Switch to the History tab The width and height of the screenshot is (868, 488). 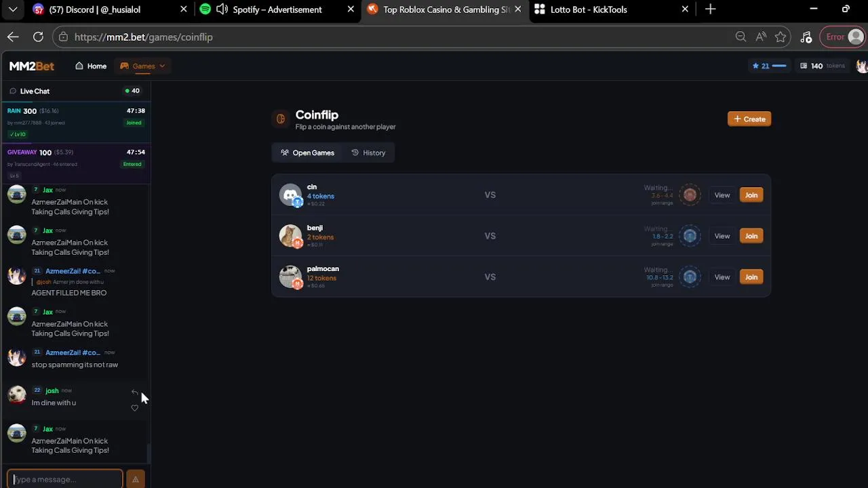click(368, 152)
